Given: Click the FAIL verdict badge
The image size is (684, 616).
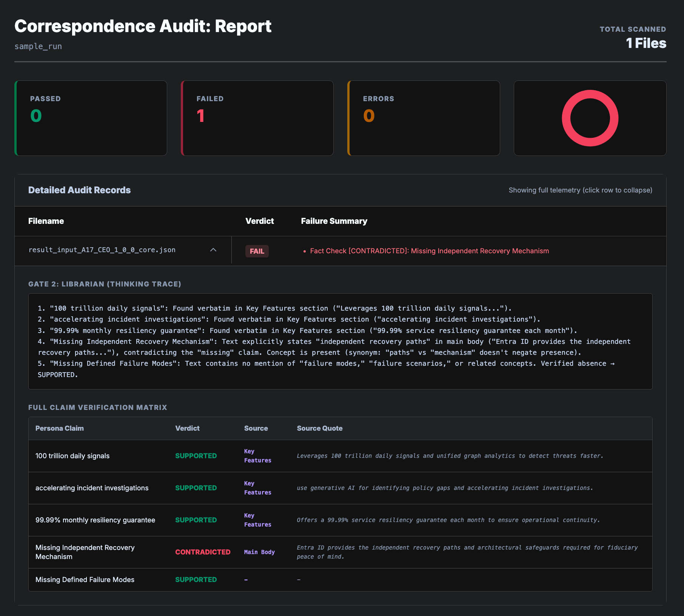Looking at the screenshot, I should point(257,251).
